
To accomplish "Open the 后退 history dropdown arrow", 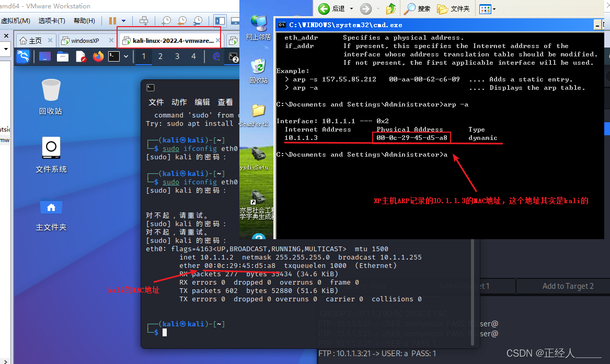I will 351,8.
